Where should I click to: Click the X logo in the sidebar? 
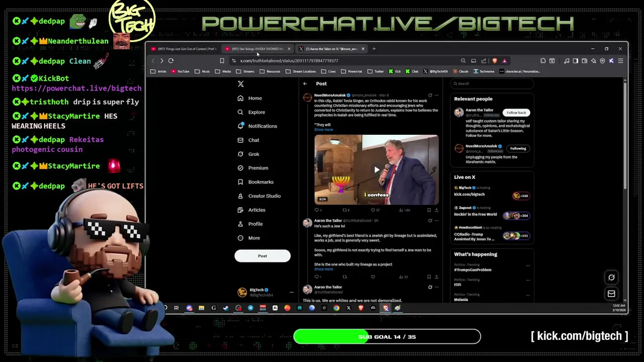click(240, 84)
